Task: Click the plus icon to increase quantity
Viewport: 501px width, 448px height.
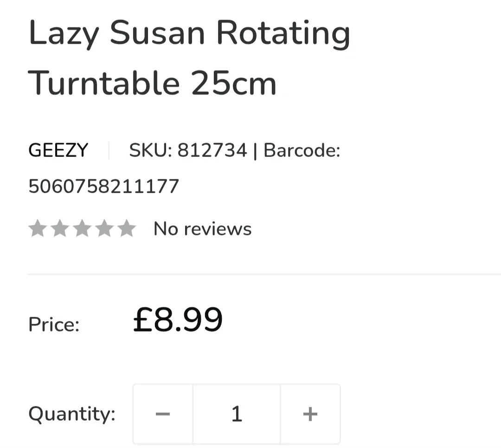Action: [x=310, y=413]
